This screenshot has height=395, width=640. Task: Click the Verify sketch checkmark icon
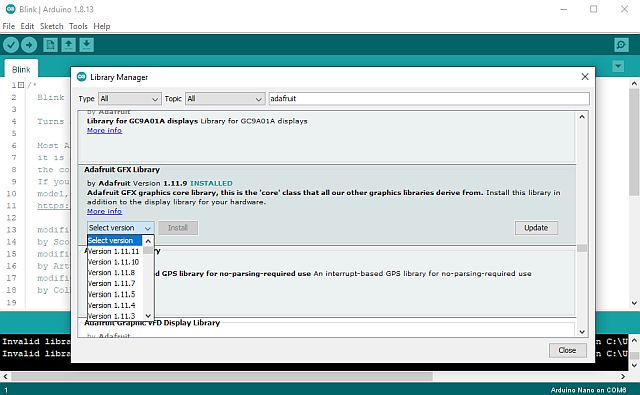(11, 44)
